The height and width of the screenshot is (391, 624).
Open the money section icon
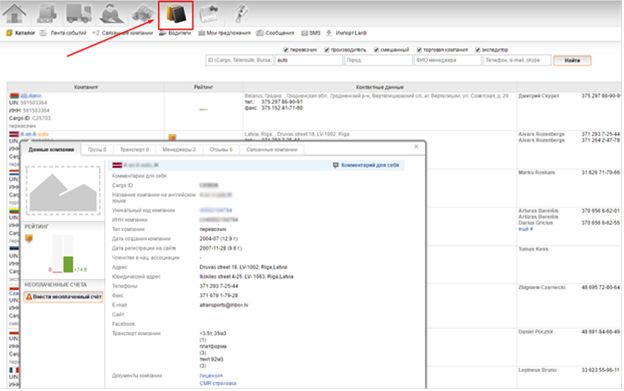(x=142, y=13)
